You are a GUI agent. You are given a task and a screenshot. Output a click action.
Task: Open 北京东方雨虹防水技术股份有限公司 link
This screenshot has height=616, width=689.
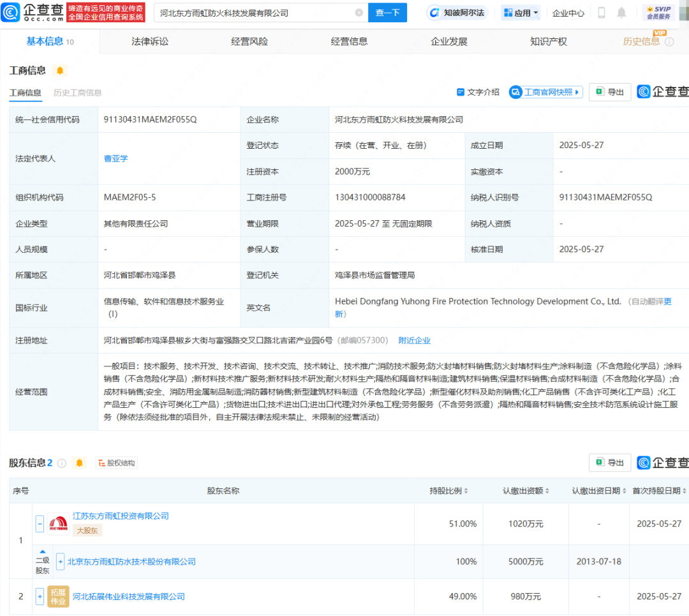[x=132, y=562]
